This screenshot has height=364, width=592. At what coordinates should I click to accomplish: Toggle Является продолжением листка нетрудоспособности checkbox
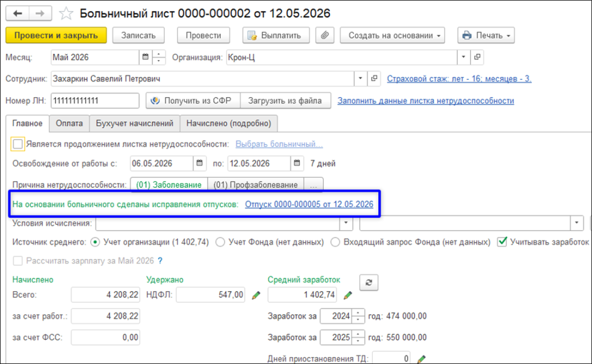point(18,144)
